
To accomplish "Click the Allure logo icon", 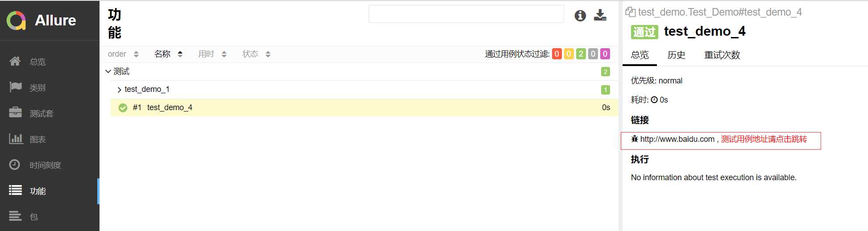I will click(17, 21).
